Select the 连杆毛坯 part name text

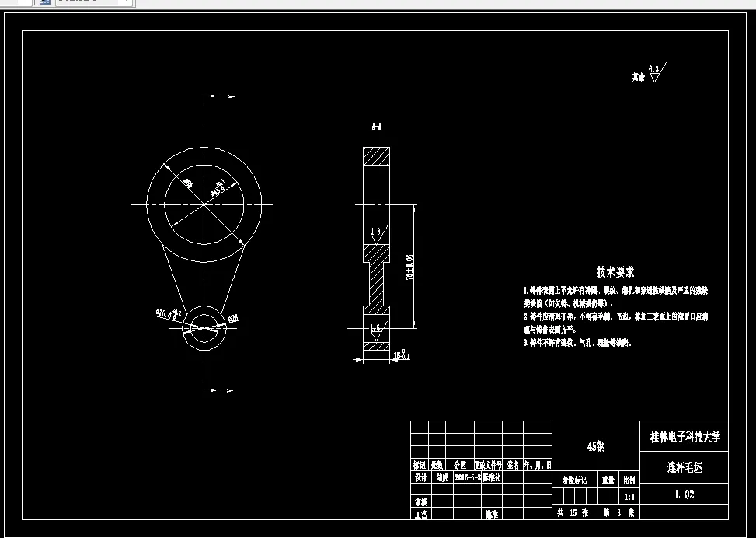685,467
